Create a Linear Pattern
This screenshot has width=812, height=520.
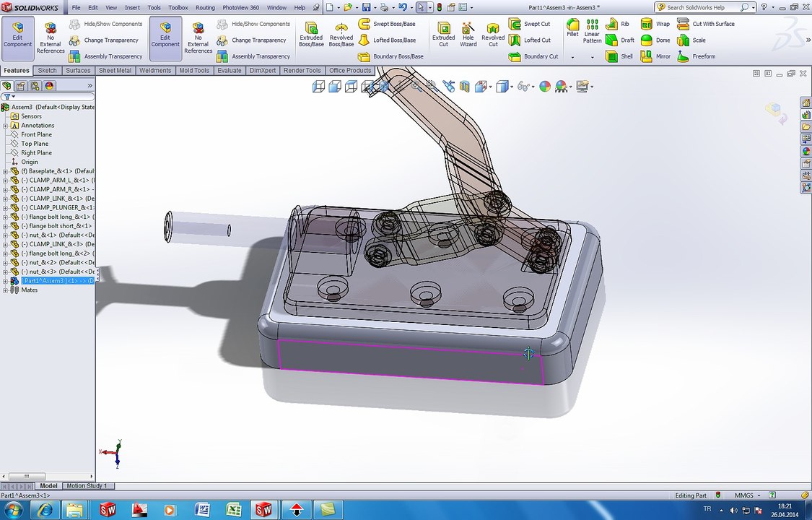(x=592, y=31)
